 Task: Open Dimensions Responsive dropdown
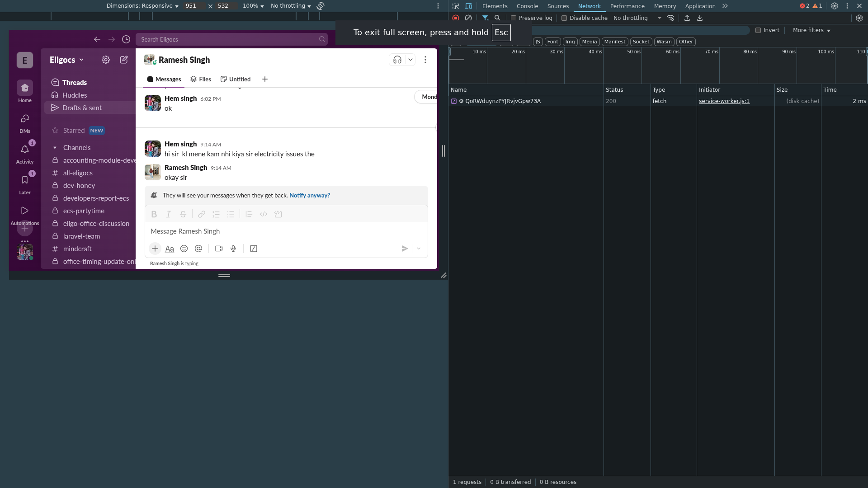click(142, 6)
